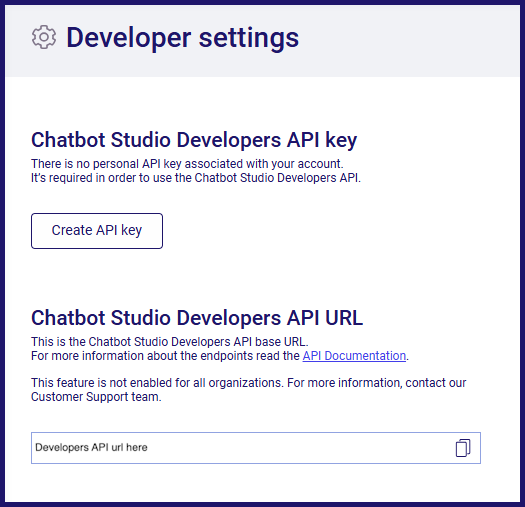This screenshot has width=525, height=507.
Task: Click the 'Customer Support team' text
Action: [96, 397]
